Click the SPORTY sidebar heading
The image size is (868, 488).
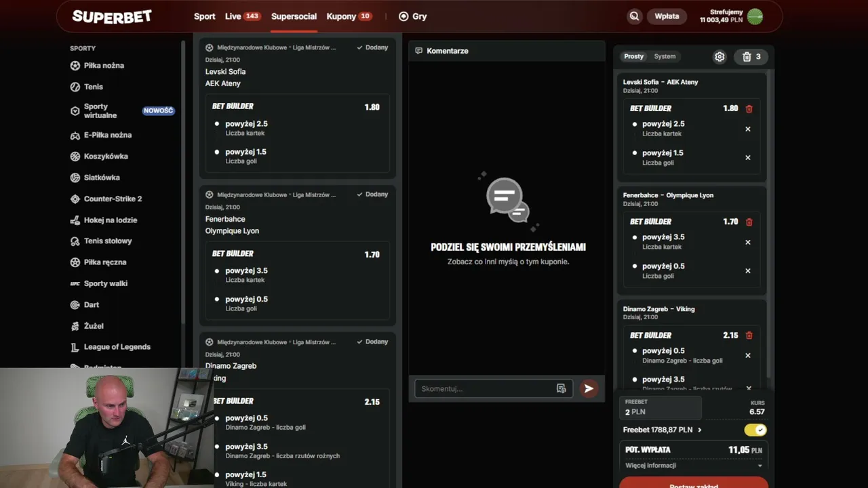click(83, 49)
